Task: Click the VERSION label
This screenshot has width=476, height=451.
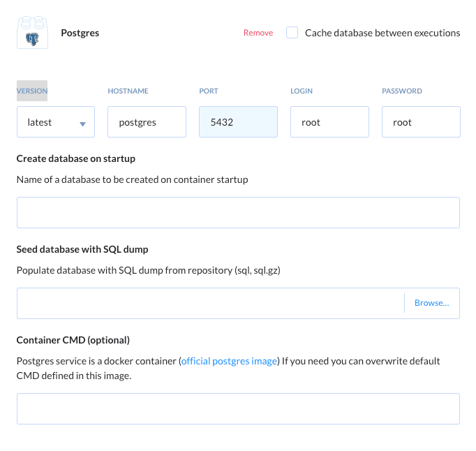Action: (32, 91)
